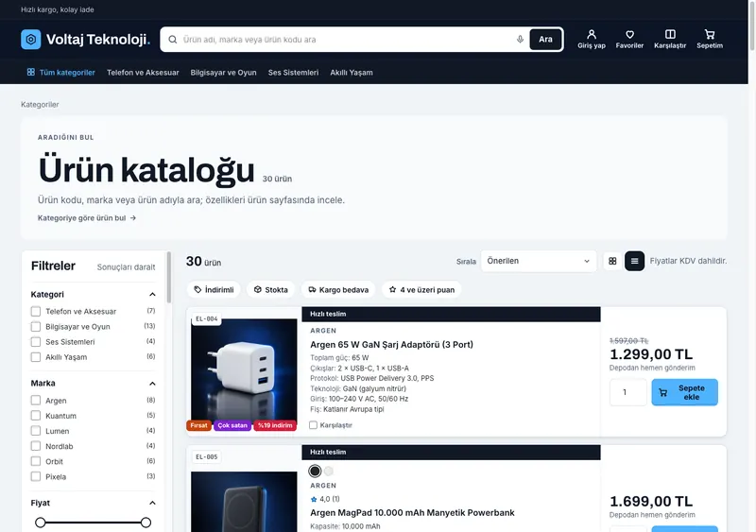Open Karşılaştır compare icon
Image resolution: width=756 pixels, height=532 pixels.
click(x=670, y=39)
